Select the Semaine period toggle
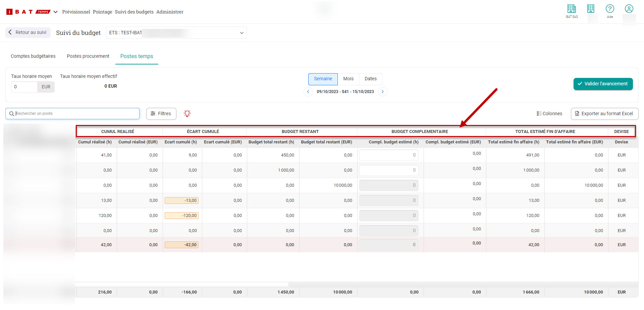Screen dimensions: 644x310 pos(323,79)
